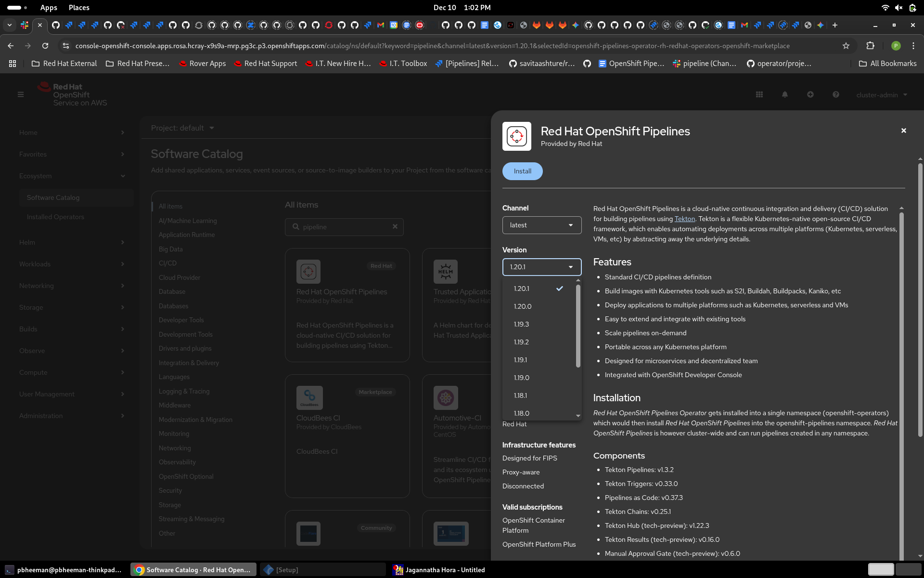The image size is (924, 578).
Task: Clear the pipeline search keyword
Action: point(395,226)
